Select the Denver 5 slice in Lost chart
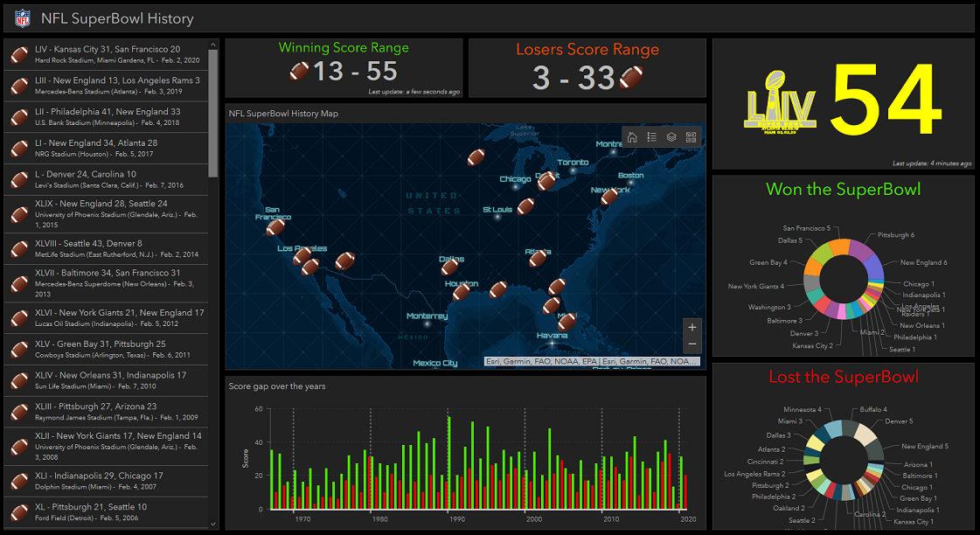Screen dimensions: 980x535 (x=865, y=433)
